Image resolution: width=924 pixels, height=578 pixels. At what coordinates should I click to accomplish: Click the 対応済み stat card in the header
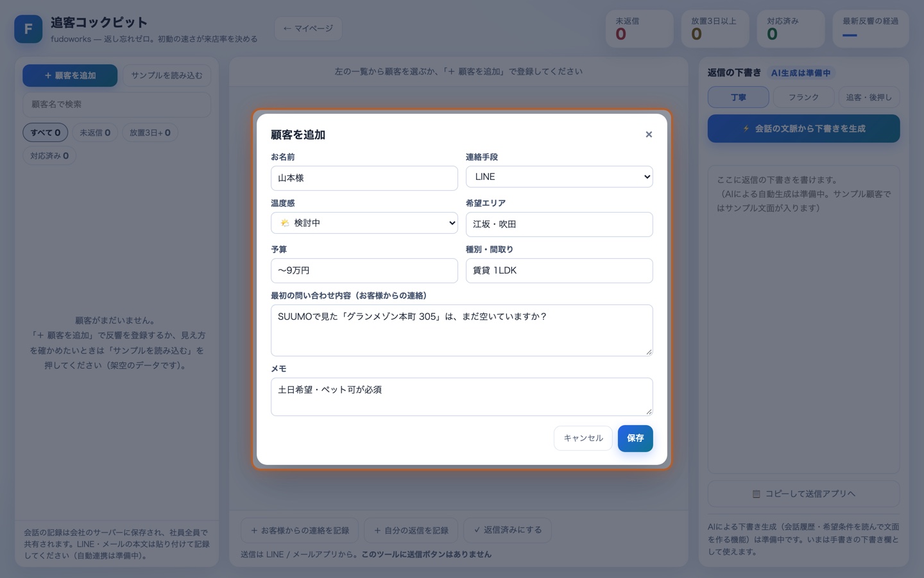point(791,28)
